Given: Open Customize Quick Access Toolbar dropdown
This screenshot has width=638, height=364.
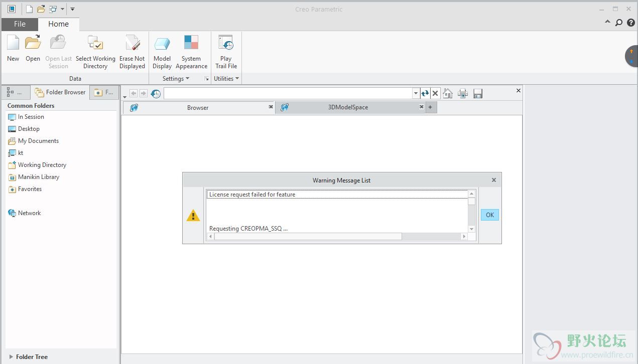Looking at the screenshot, I should (72, 9).
